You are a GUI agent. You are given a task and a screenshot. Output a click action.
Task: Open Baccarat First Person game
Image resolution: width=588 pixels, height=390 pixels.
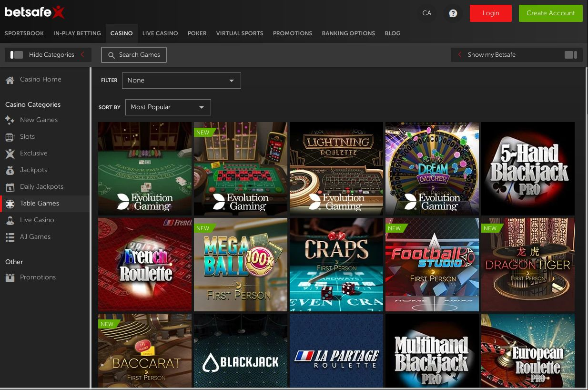coord(145,351)
